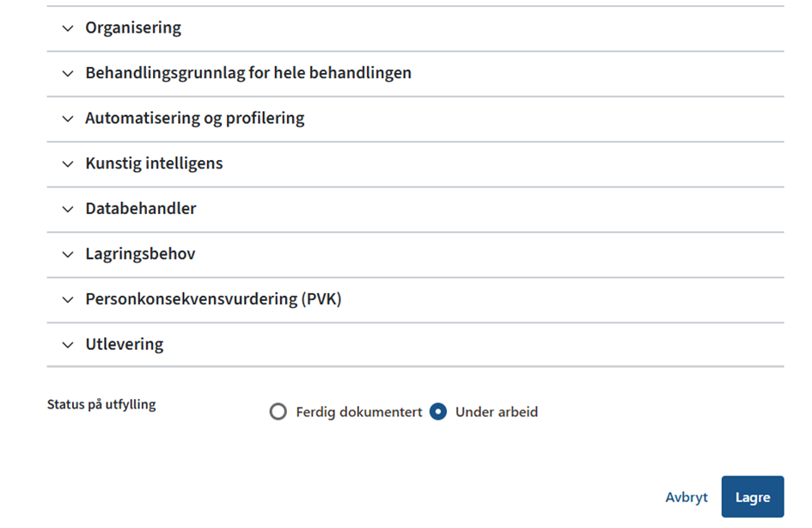Open the Kunstig intelligens section heading
The height and width of the screenshot is (528, 812).
pos(154,163)
